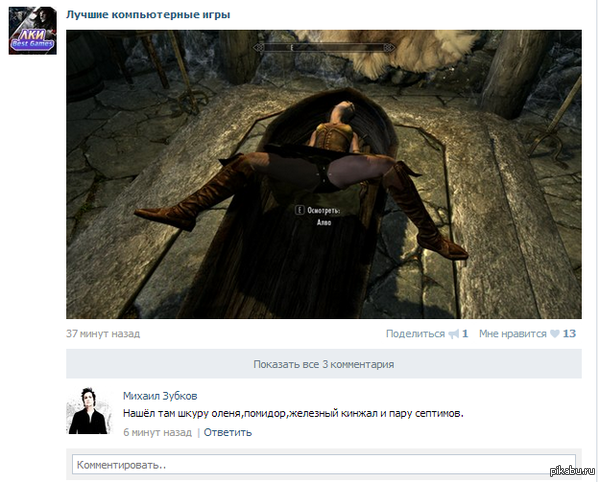Click the comment text Нашёл там шкуру оленя

[x=182, y=414]
